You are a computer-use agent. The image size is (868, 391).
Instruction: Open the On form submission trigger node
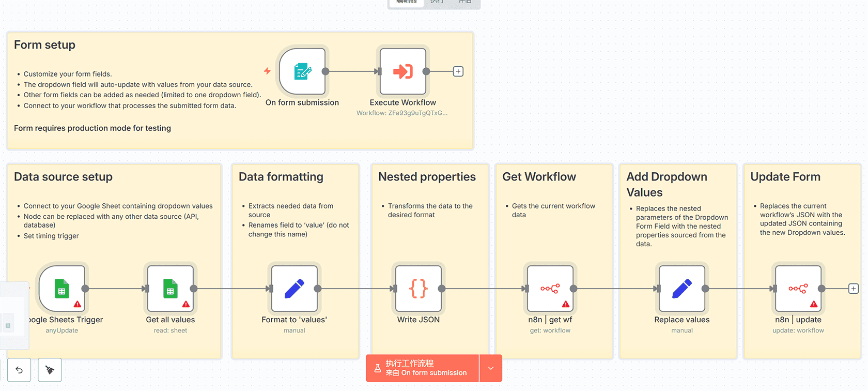pyautogui.click(x=302, y=71)
